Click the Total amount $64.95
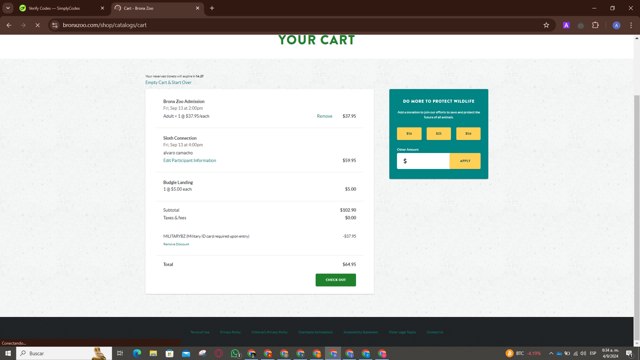The width and height of the screenshot is (640, 360). [349, 264]
